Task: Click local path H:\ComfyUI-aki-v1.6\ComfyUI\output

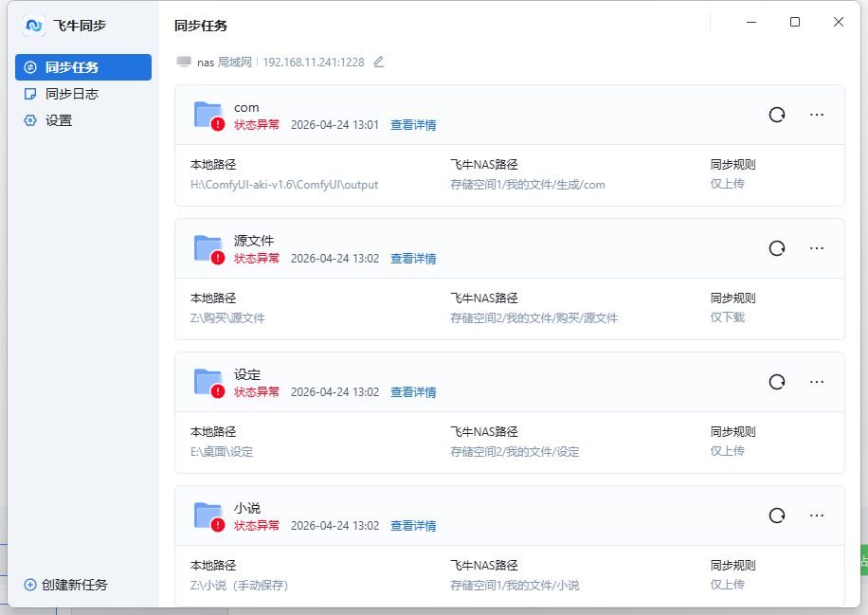Action: tap(284, 185)
